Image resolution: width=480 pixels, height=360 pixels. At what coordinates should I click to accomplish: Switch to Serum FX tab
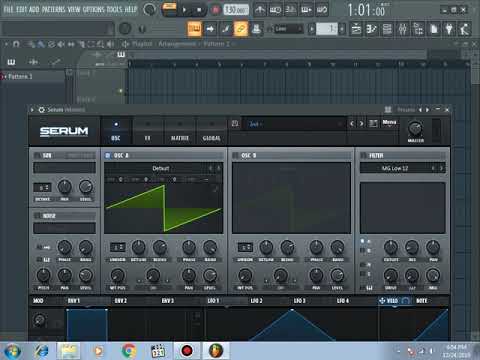click(147, 131)
